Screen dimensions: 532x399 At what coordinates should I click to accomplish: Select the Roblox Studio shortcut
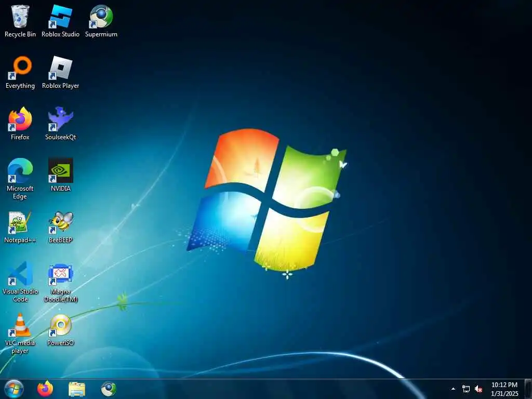click(60, 21)
